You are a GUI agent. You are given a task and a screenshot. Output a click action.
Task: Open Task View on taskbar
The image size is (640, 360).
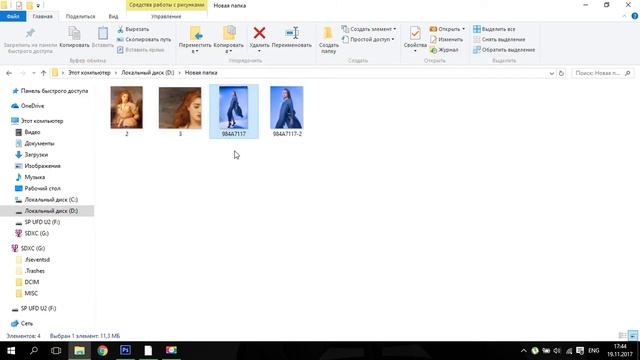pyautogui.click(x=56, y=350)
